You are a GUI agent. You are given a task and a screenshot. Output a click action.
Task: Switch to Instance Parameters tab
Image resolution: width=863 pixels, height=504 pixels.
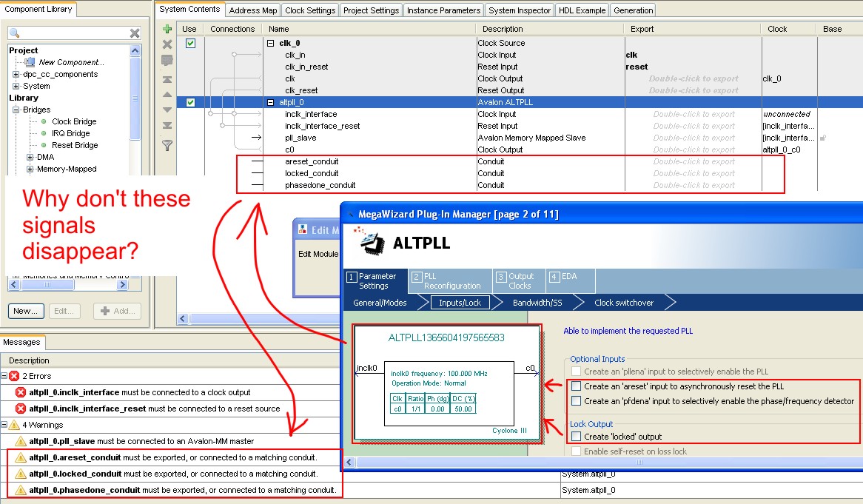click(443, 10)
